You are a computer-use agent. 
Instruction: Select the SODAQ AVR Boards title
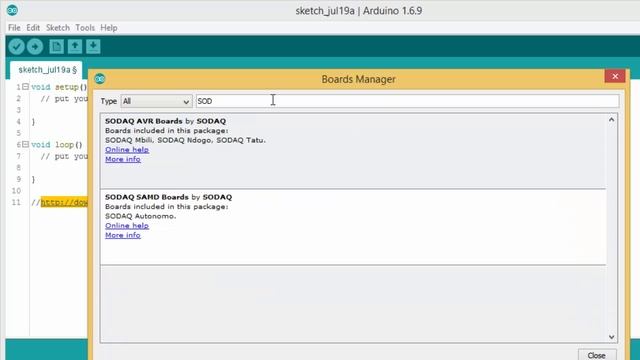[144, 121]
